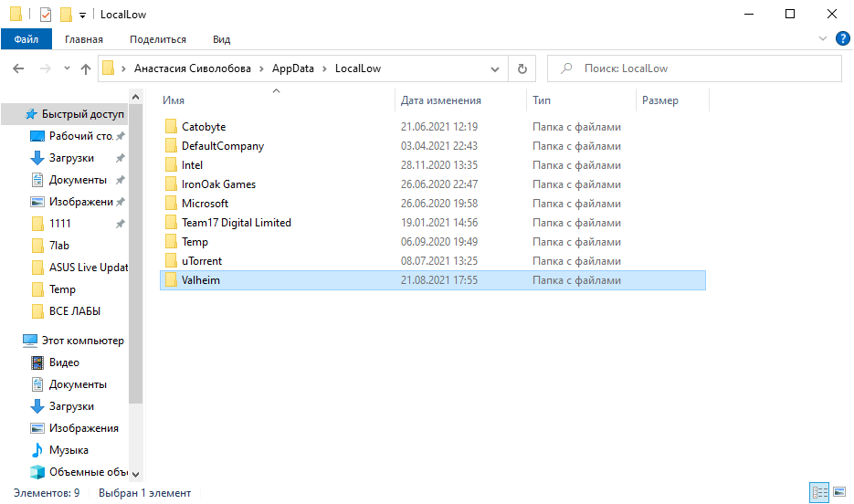Click the Valheim folder icon

[x=170, y=280]
